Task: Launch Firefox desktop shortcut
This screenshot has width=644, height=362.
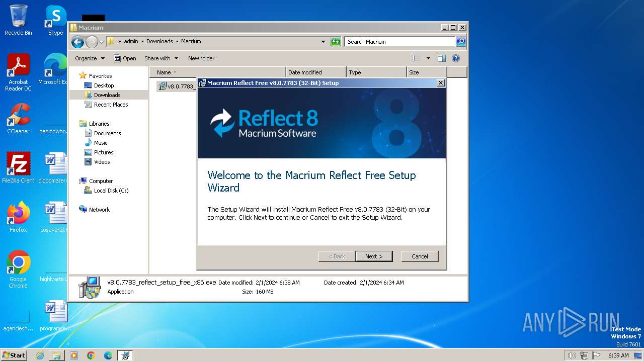Action: [x=18, y=217]
